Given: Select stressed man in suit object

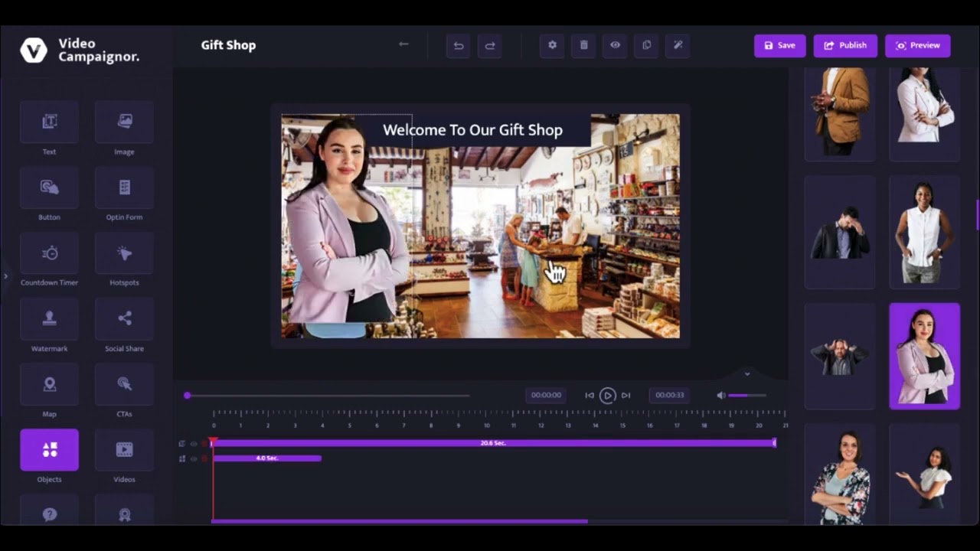Looking at the screenshot, I should pyautogui.click(x=840, y=233).
